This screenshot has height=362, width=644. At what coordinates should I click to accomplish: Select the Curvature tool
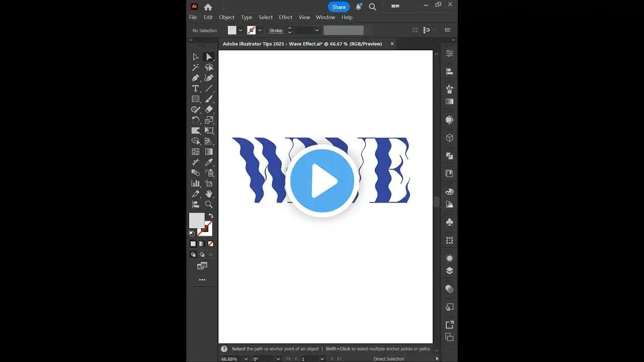click(209, 78)
